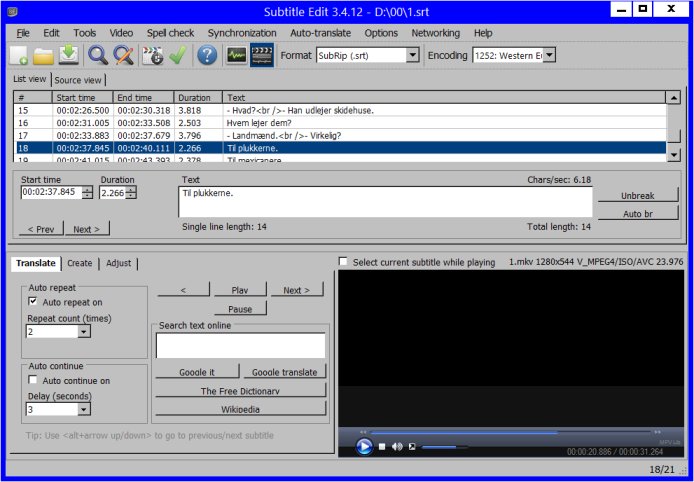
Task: Expand the Delay seconds dropdown
Action: [84, 409]
